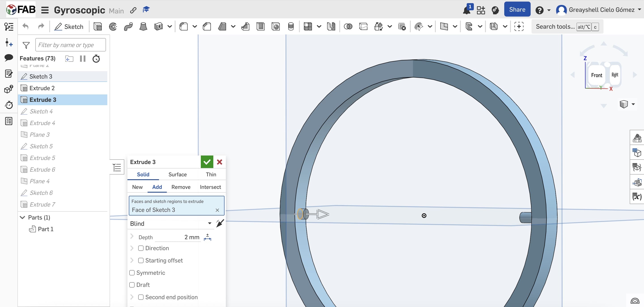The width and height of the screenshot is (644, 307).
Task: Click the Loft tool icon
Action: point(143,27)
